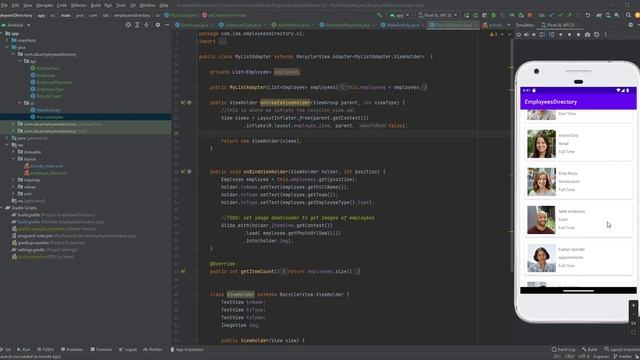Open the Tools menu
The height and width of the screenshot is (360, 640).
[121, 5]
